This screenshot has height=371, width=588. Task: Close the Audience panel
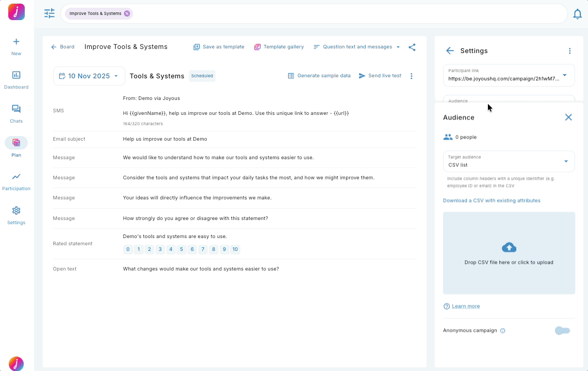568,117
